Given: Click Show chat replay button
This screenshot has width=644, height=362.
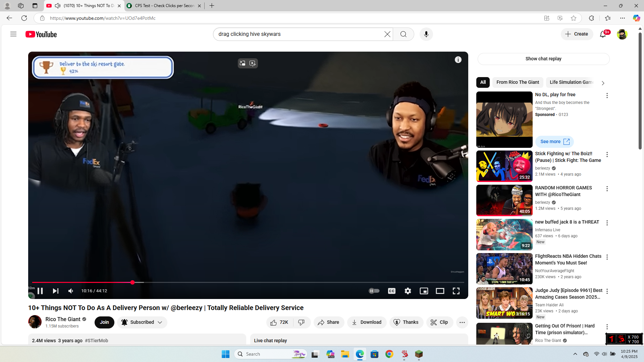Looking at the screenshot, I should [543, 59].
